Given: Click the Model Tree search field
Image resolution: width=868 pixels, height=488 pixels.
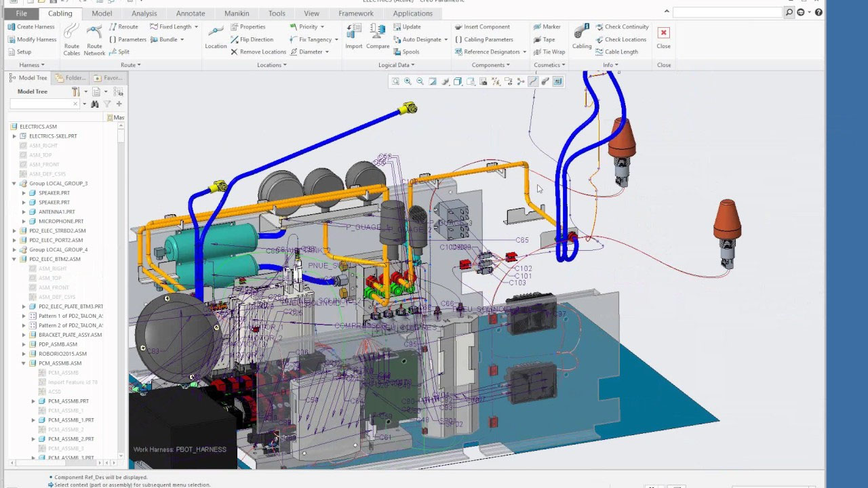Looking at the screenshot, I should [45, 104].
